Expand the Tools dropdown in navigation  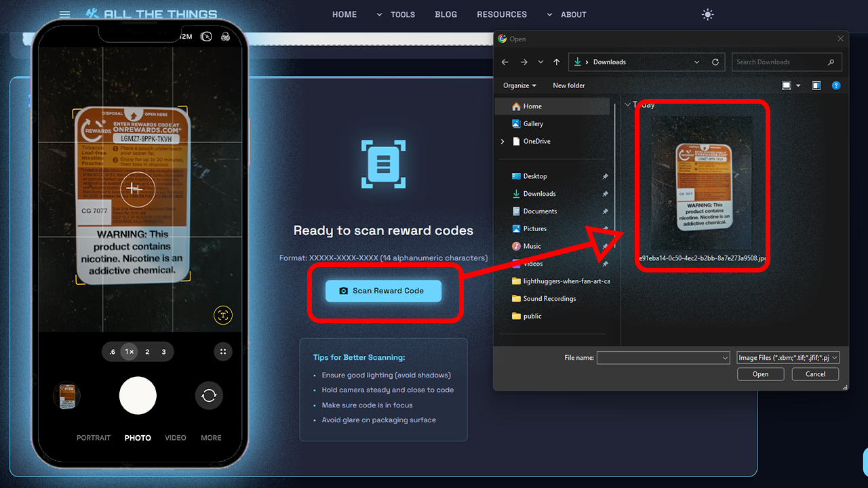point(396,14)
